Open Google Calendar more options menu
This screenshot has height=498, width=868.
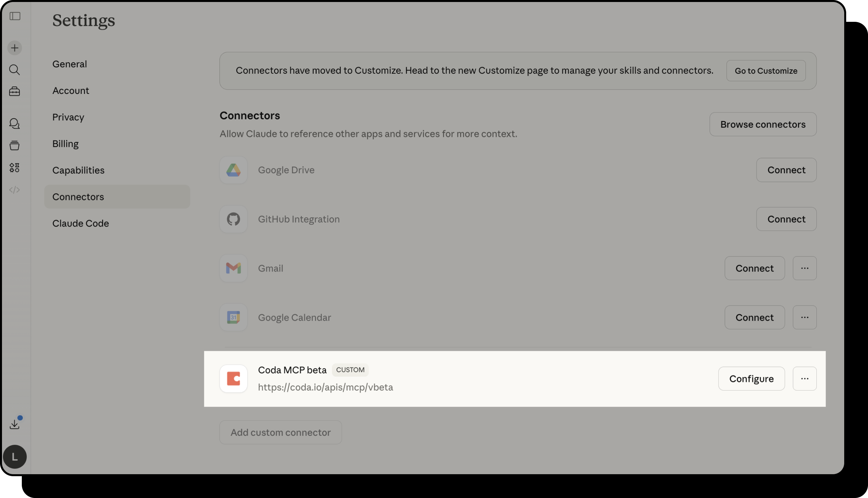coord(805,317)
